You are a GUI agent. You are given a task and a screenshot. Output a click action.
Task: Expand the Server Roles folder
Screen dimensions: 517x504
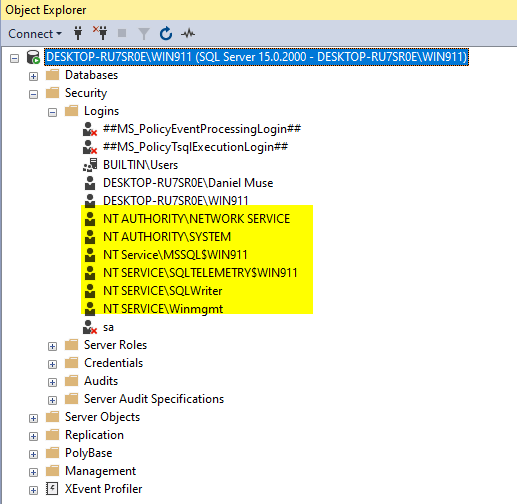(52, 347)
